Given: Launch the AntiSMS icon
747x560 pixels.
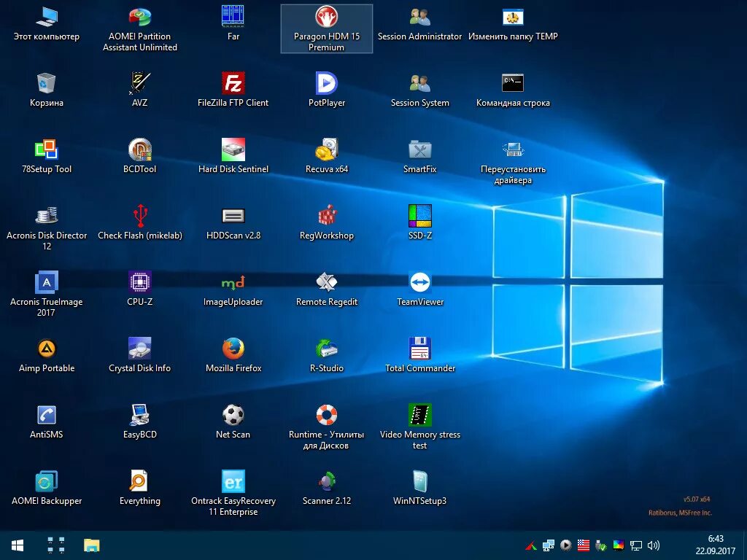Looking at the screenshot, I should click(x=47, y=421).
